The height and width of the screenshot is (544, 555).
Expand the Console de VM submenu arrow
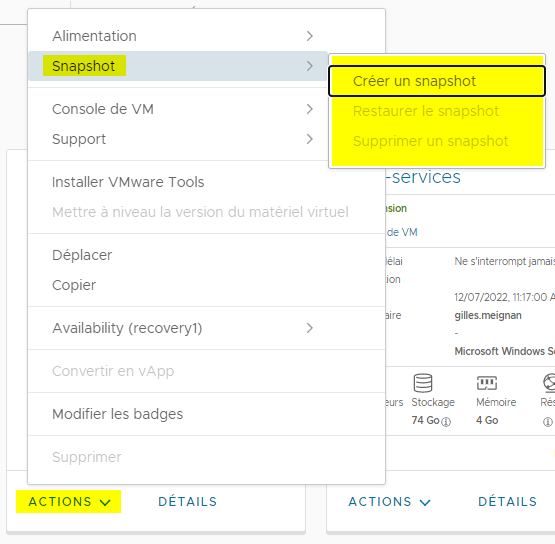310,109
